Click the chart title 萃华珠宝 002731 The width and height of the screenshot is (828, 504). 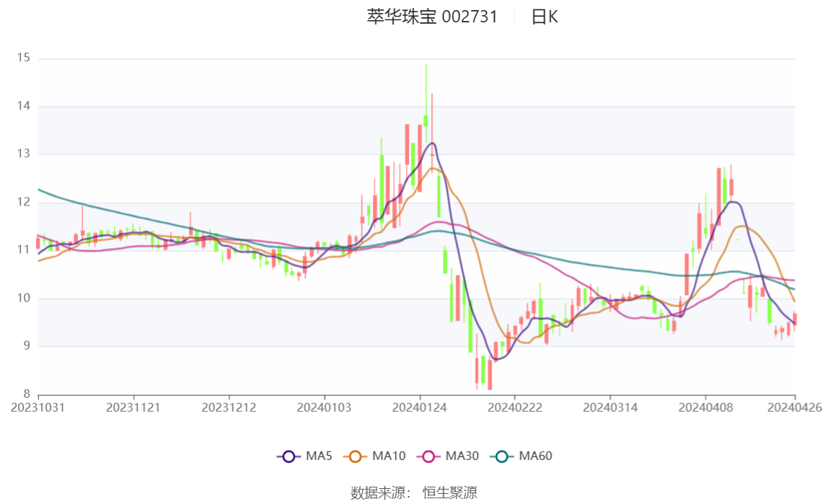point(432,17)
